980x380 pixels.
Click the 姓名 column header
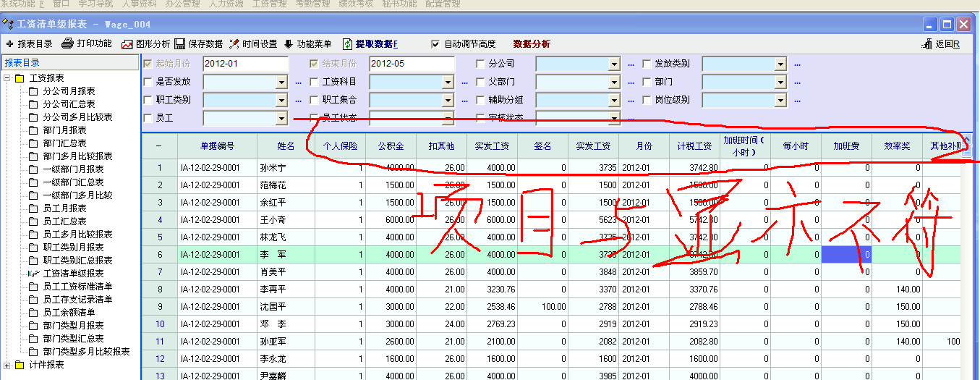coord(286,146)
